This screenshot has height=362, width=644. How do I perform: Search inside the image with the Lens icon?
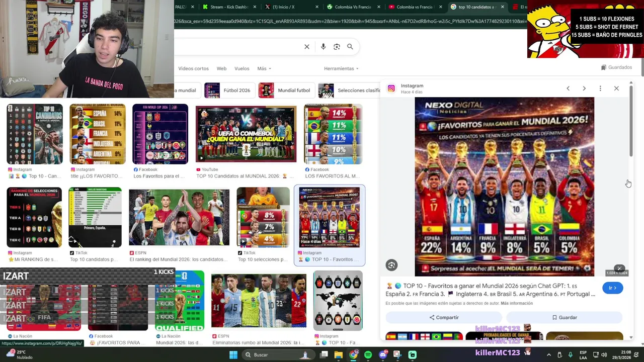pyautogui.click(x=391, y=265)
